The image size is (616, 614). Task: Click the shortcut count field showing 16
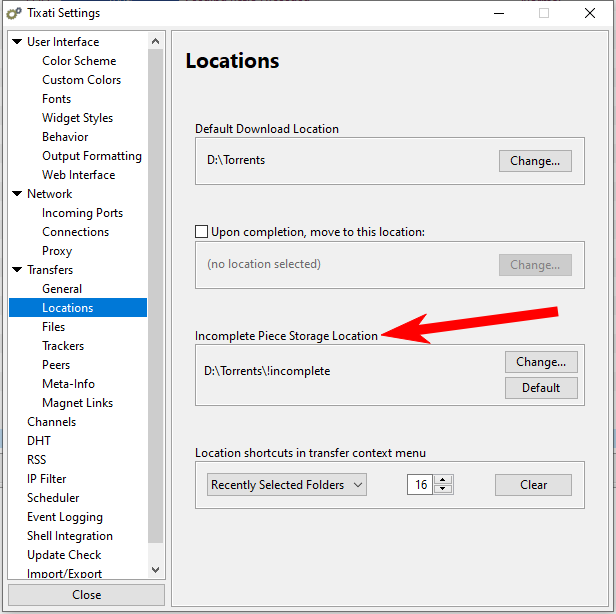coord(420,485)
